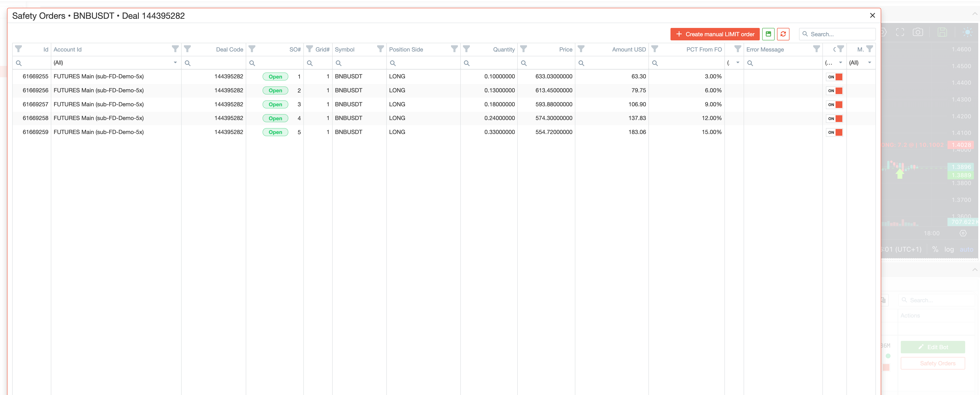980x395 pixels.
Task: Click the red refresh icon button
Action: pos(783,34)
